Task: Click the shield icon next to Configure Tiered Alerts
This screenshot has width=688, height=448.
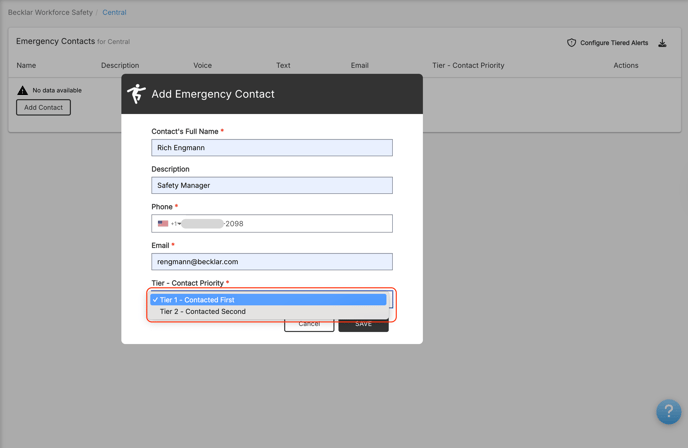Action: 571,43
